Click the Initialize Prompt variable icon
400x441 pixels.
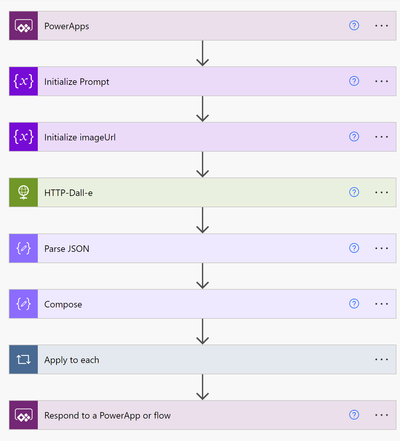pos(23,81)
